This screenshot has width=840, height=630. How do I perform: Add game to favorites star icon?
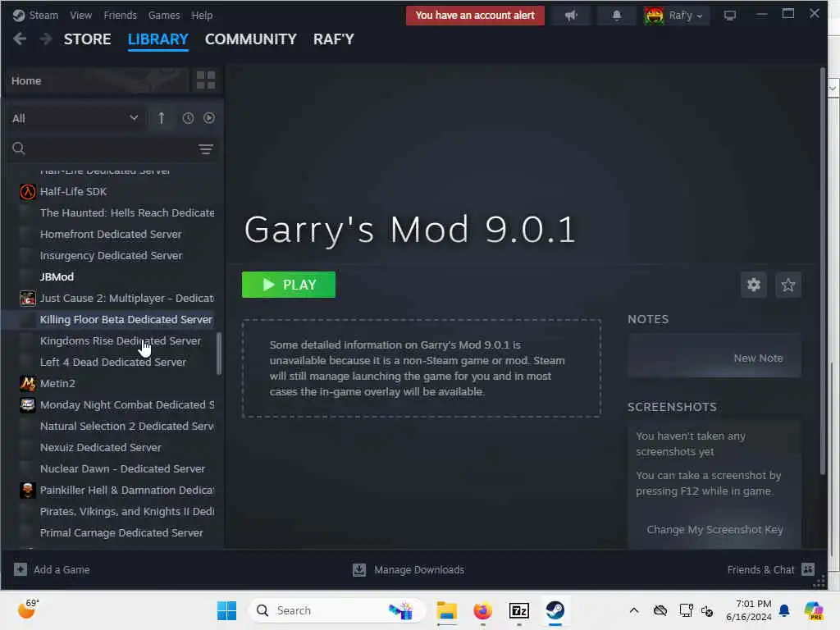(788, 285)
